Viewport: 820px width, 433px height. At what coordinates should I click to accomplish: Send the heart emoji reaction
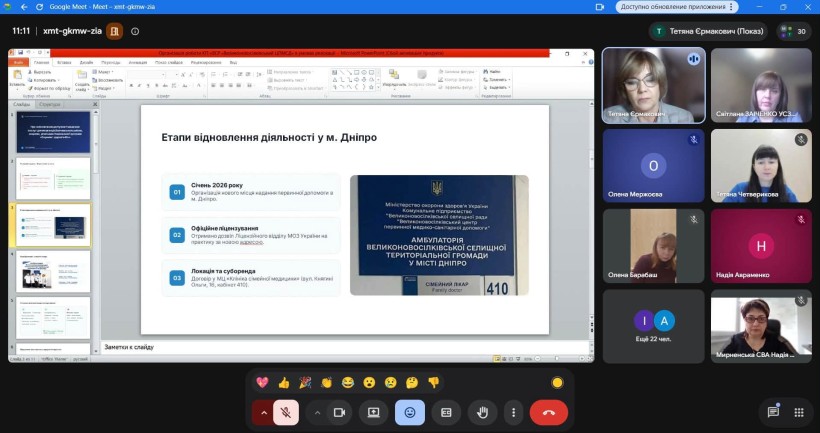pyautogui.click(x=263, y=382)
